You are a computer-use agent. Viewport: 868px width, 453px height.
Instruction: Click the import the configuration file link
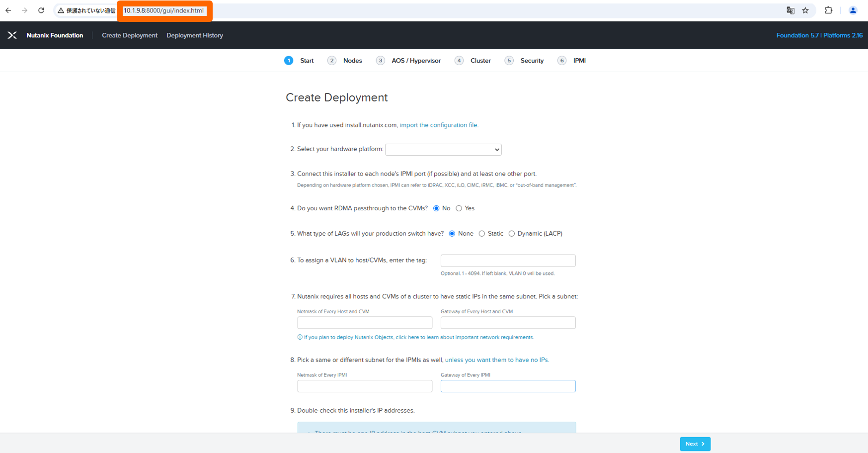439,125
